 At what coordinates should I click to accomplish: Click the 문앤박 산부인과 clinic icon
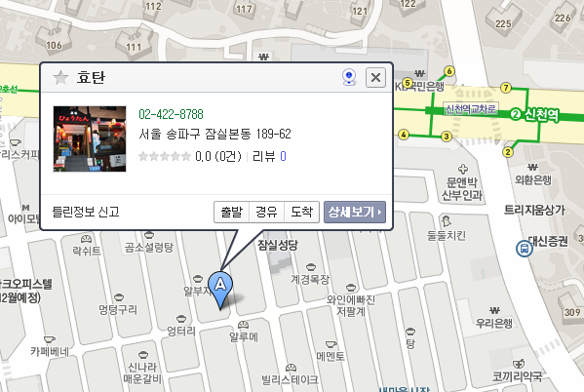pyautogui.click(x=463, y=169)
